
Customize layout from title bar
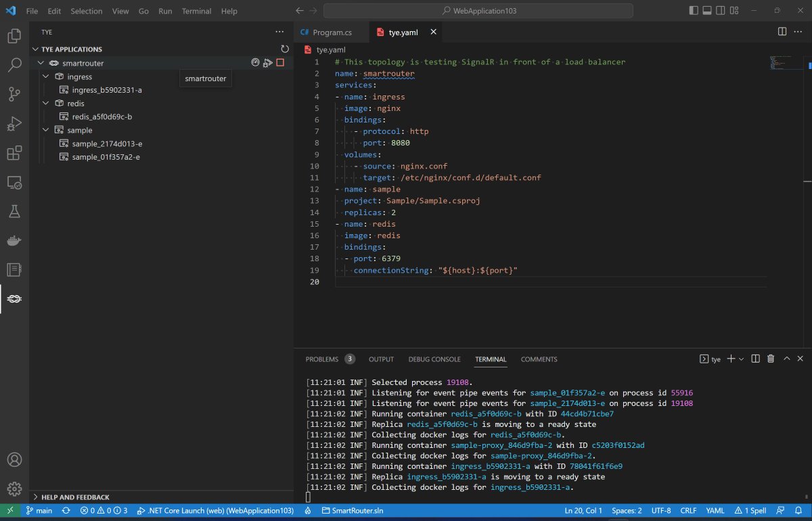coord(736,11)
